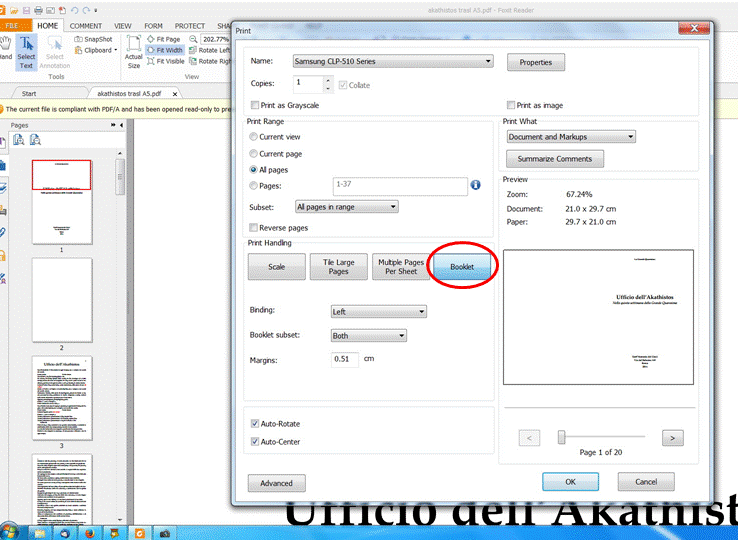The image size is (738, 540).
Task: Click the SnapShot tool icon
Action: 79,39
